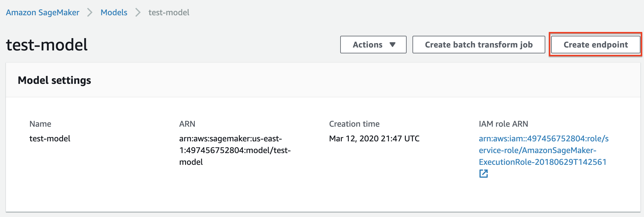The image size is (644, 217).
Task: Click the Model settings panel header
Action: point(54,80)
